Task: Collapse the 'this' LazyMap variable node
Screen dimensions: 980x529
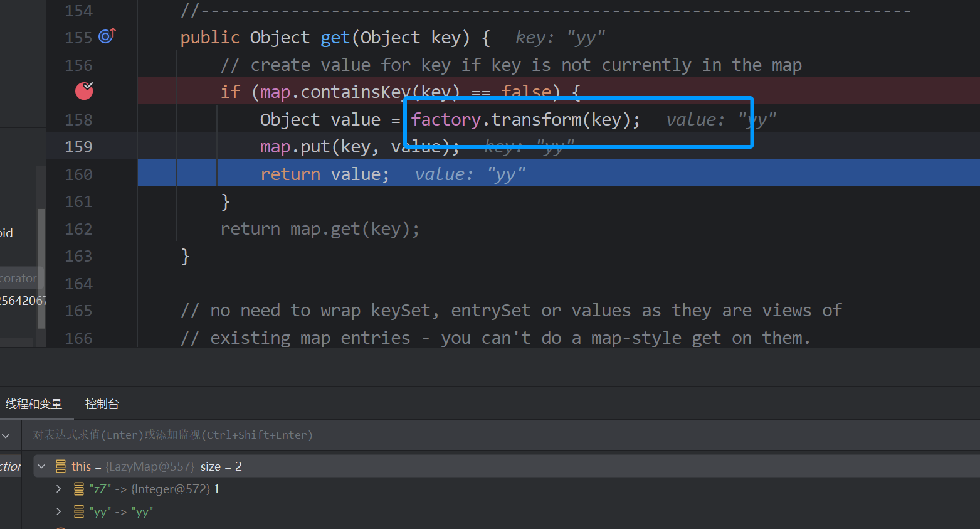Action: click(x=42, y=466)
